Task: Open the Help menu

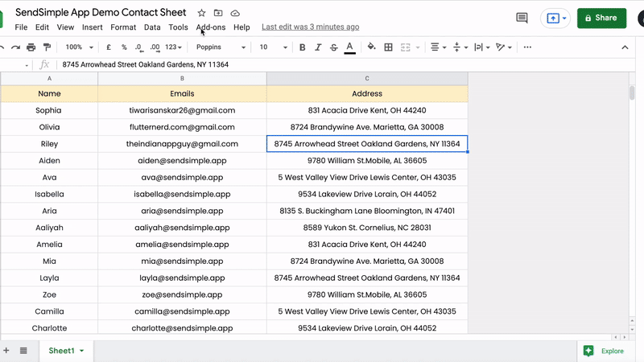Action: click(x=242, y=27)
